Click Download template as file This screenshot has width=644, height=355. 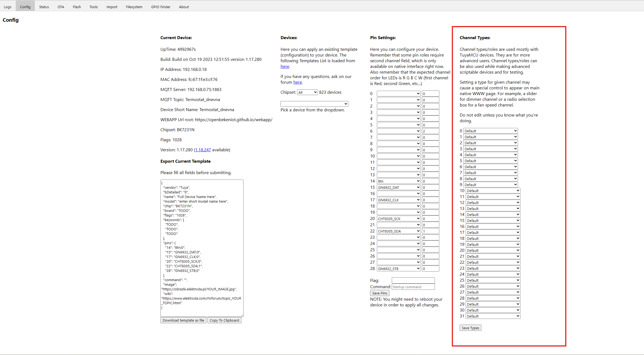click(183, 320)
